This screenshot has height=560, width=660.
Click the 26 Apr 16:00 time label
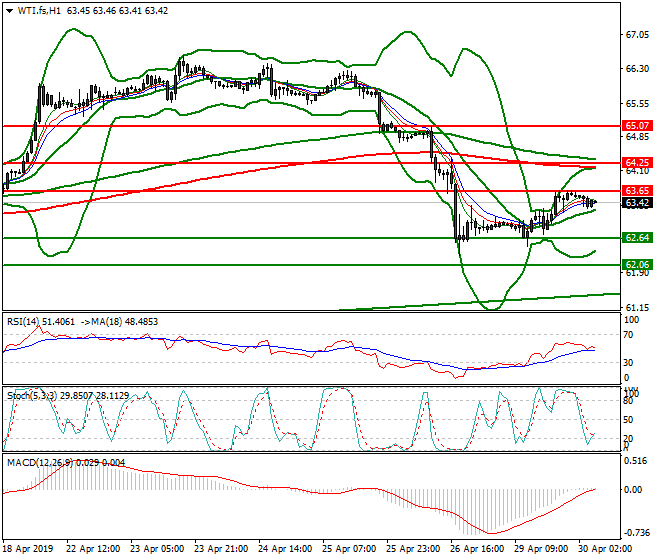click(477, 549)
